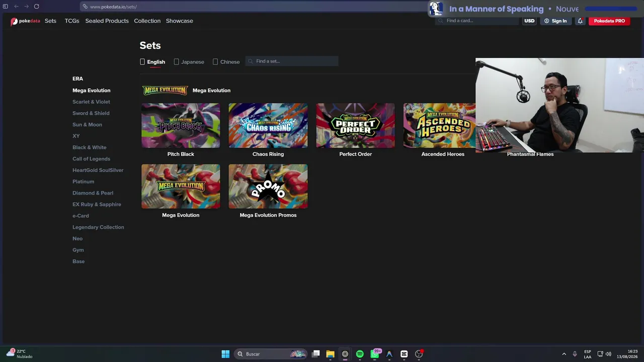Open the Pitch Black set thumbnail
The height and width of the screenshot is (362, 644).
[181, 126]
